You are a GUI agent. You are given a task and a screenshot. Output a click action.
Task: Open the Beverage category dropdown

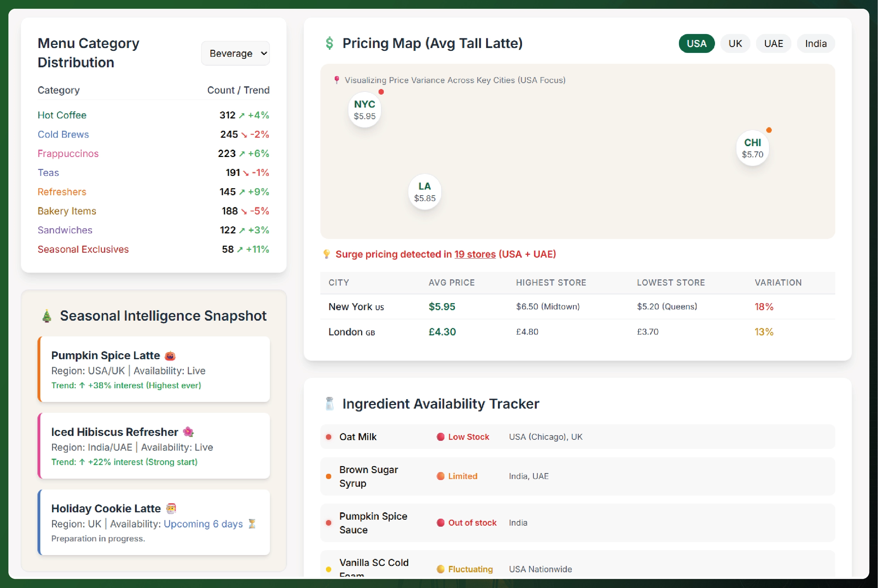click(x=236, y=53)
